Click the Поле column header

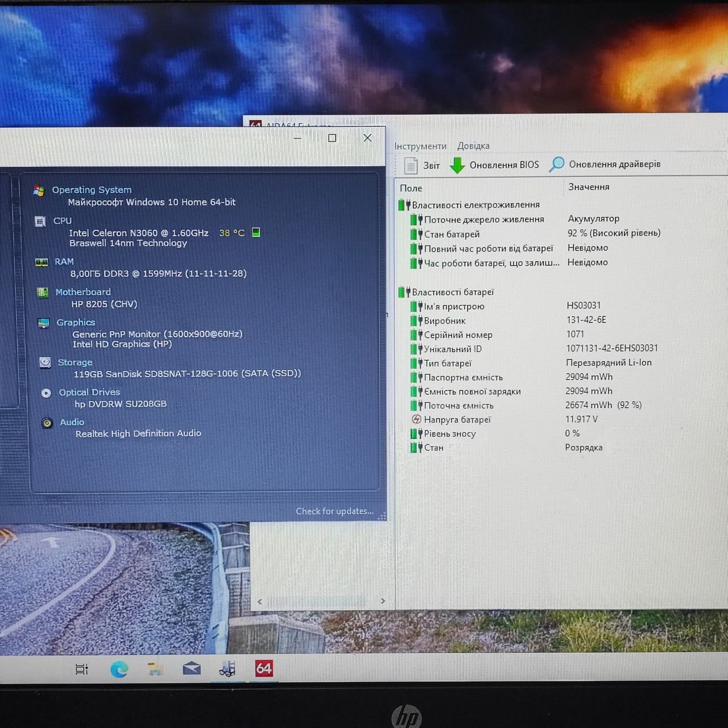coord(411,188)
